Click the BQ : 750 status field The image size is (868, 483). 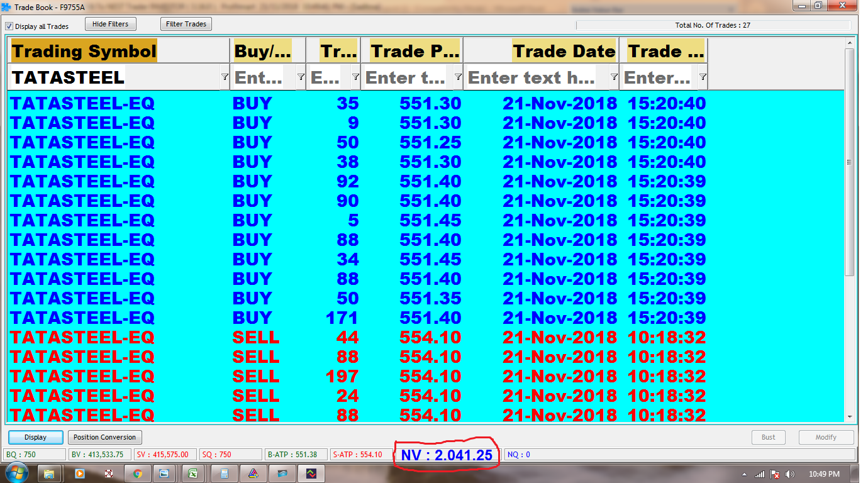point(35,454)
